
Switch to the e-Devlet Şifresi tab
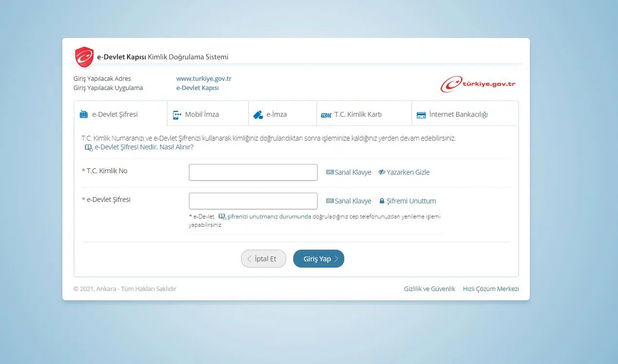[x=120, y=114]
